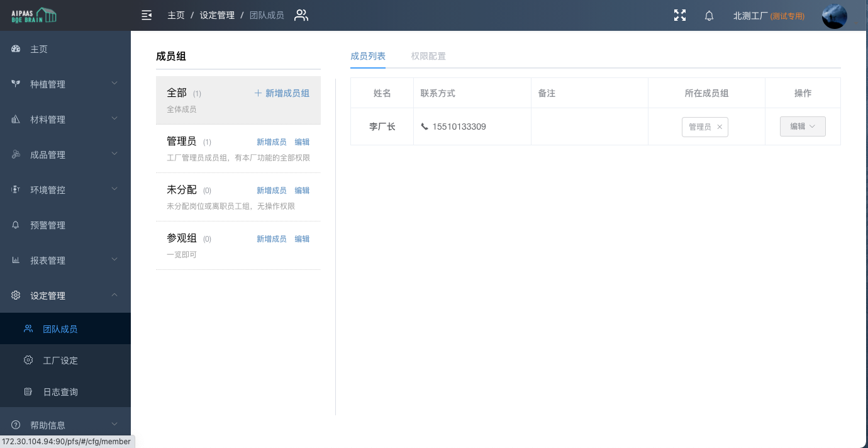Viewport: 868px width, 448px height.
Task: Click the product icon for 成品管理
Action: point(16,155)
